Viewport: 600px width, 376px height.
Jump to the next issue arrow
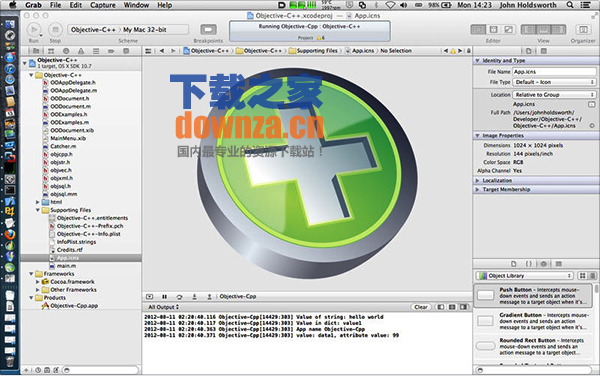click(460, 51)
